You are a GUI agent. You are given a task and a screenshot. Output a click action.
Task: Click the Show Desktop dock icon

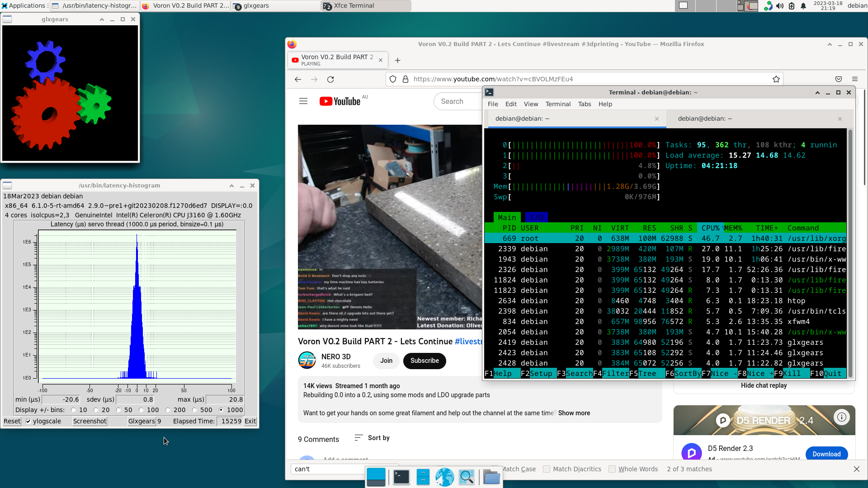[376, 477]
